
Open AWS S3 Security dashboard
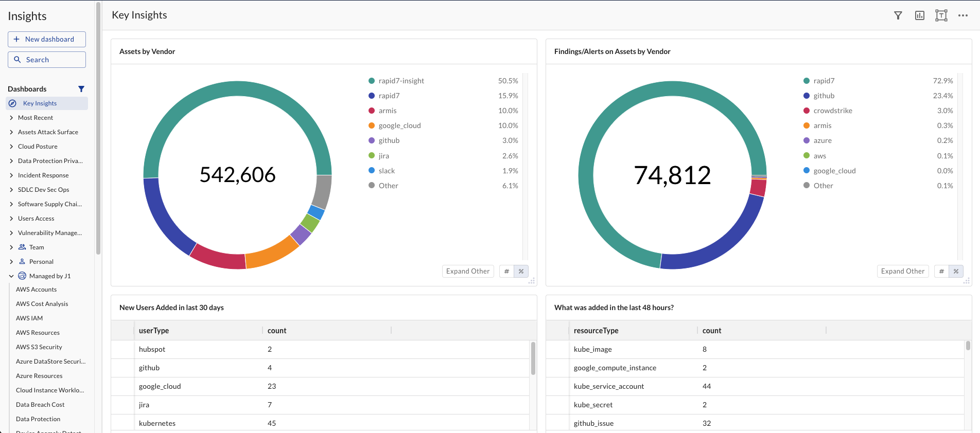pos(39,347)
